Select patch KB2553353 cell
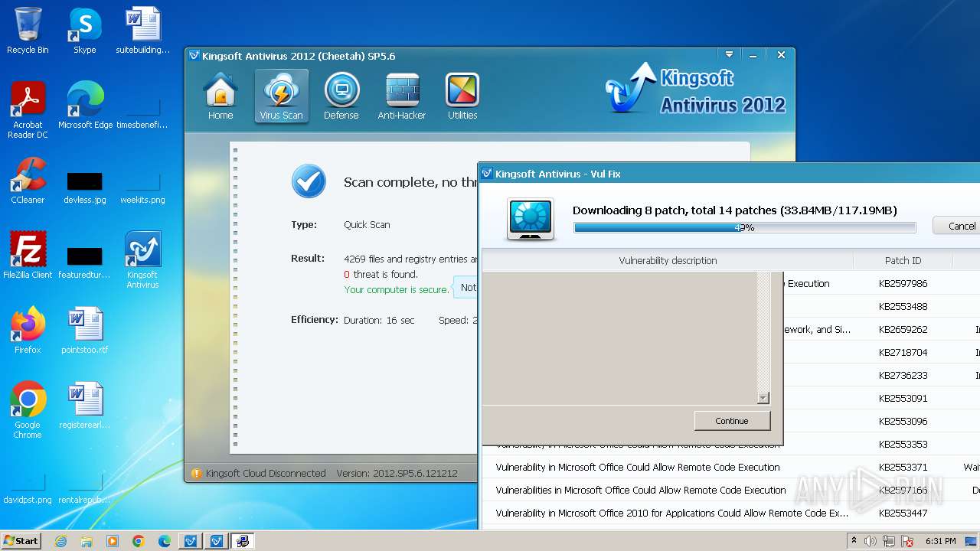 tap(903, 444)
